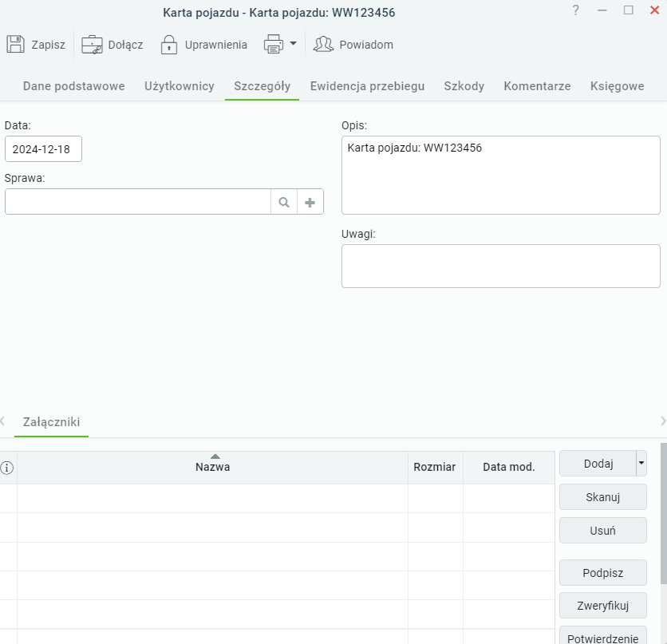Screen dimensions: 667x644
Task: Click the Zweryfikuj button
Action: point(602,605)
